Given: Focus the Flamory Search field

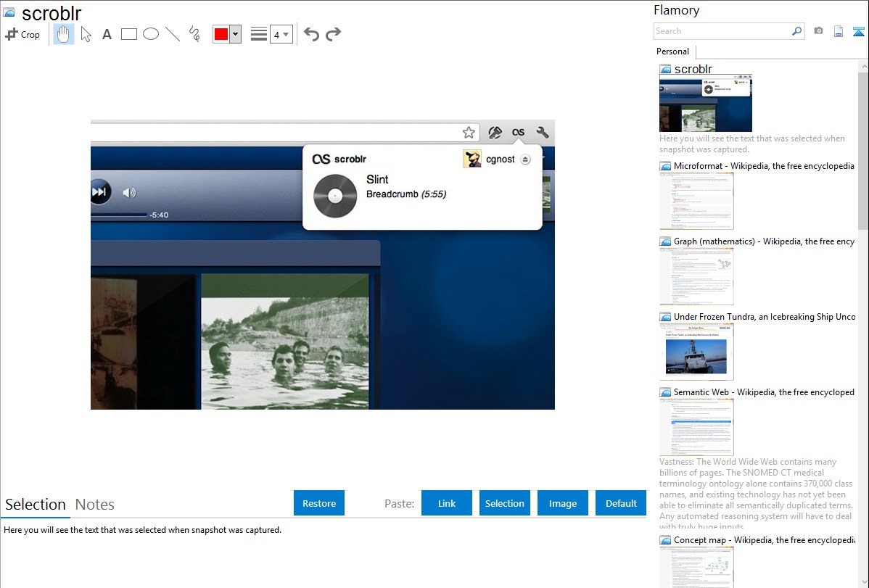Looking at the screenshot, I should point(722,31).
